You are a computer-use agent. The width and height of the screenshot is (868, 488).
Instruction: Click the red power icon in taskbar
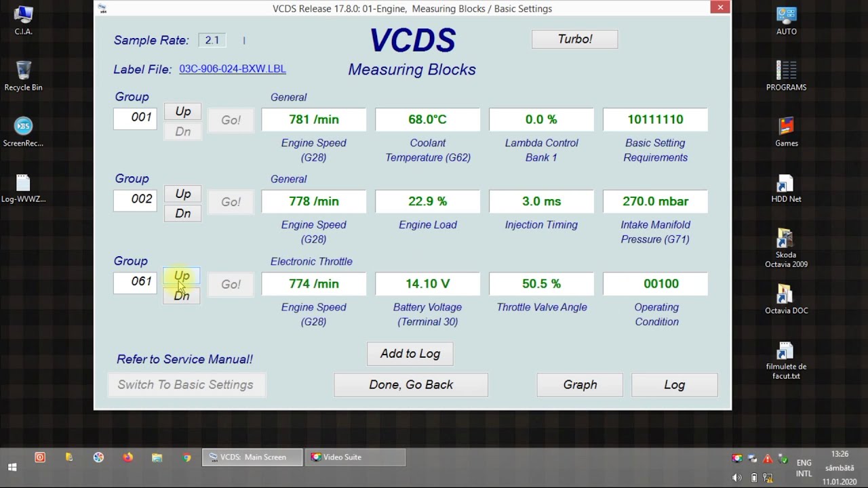(x=40, y=457)
